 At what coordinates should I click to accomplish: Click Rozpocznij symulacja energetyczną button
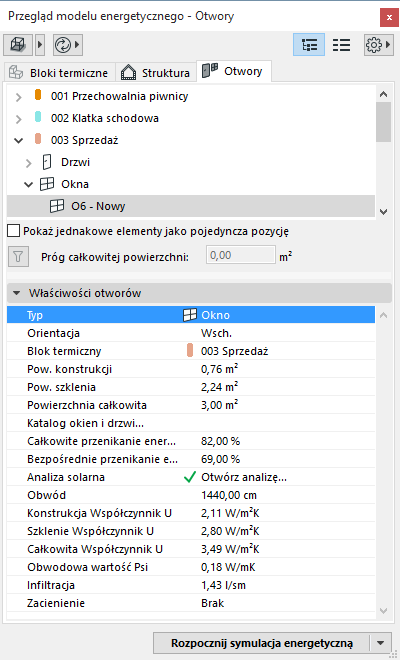(x=261, y=643)
